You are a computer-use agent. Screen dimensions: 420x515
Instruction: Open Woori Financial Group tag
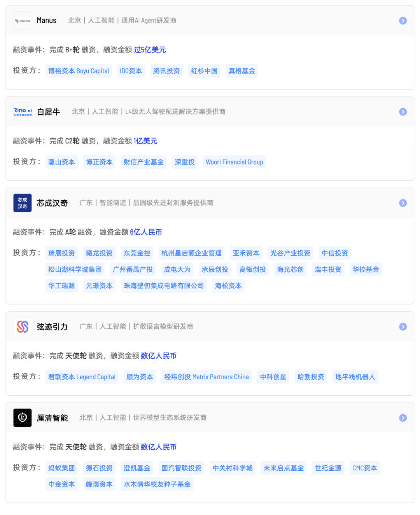(234, 162)
